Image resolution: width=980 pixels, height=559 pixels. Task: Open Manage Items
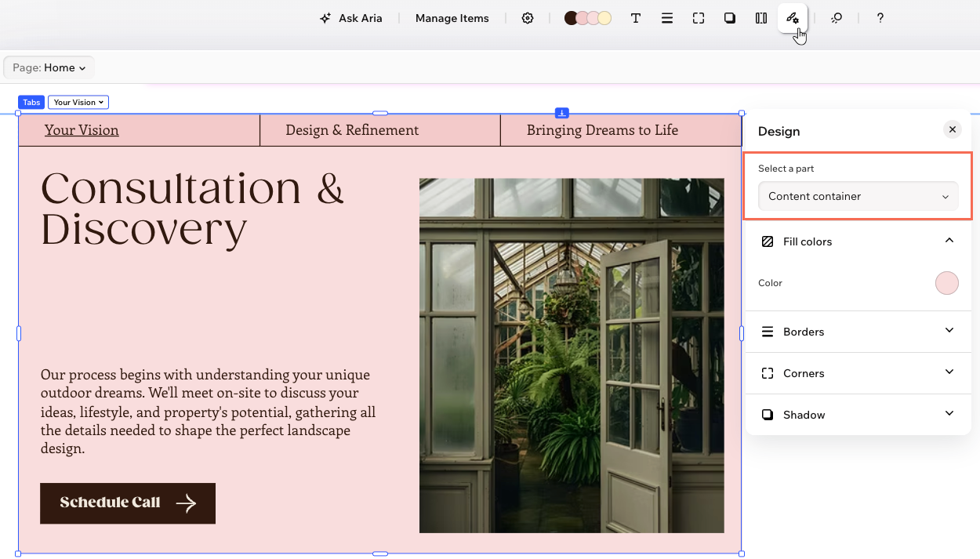click(x=452, y=18)
